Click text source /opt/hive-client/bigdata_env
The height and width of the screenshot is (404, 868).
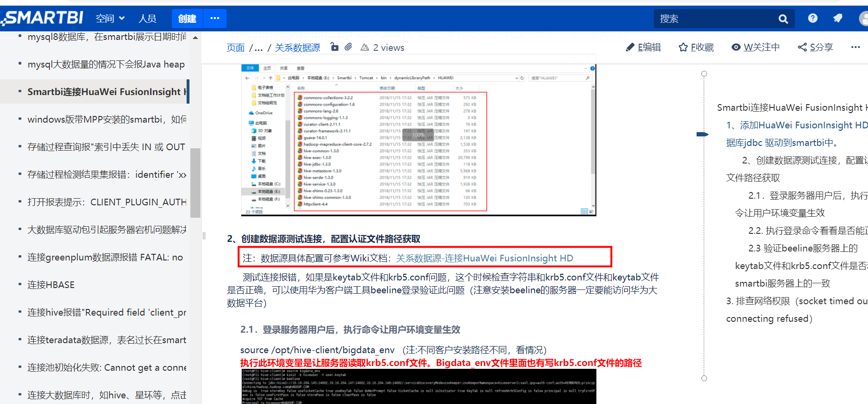tap(317, 350)
